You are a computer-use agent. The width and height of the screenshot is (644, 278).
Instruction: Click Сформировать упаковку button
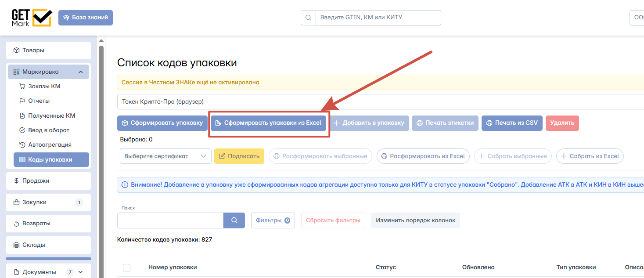coord(162,123)
